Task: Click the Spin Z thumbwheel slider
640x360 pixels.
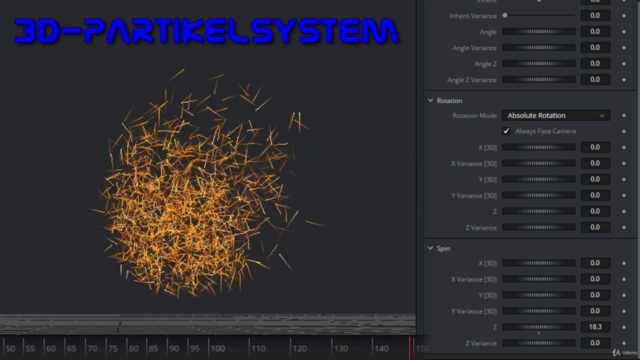Action: pyautogui.click(x=539, y=327)
